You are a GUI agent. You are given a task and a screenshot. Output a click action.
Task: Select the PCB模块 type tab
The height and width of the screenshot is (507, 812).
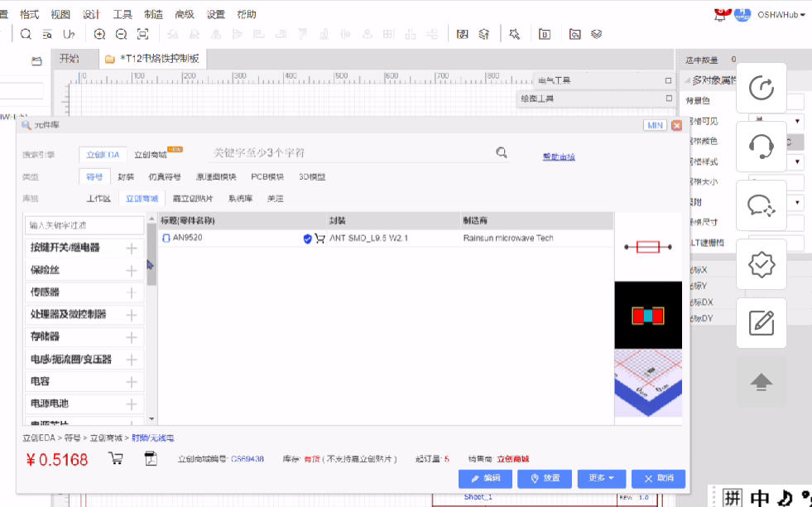[267, 176]
